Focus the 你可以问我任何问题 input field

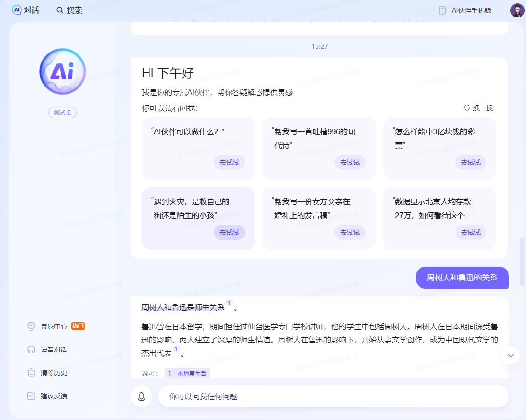tap(333, 396)
